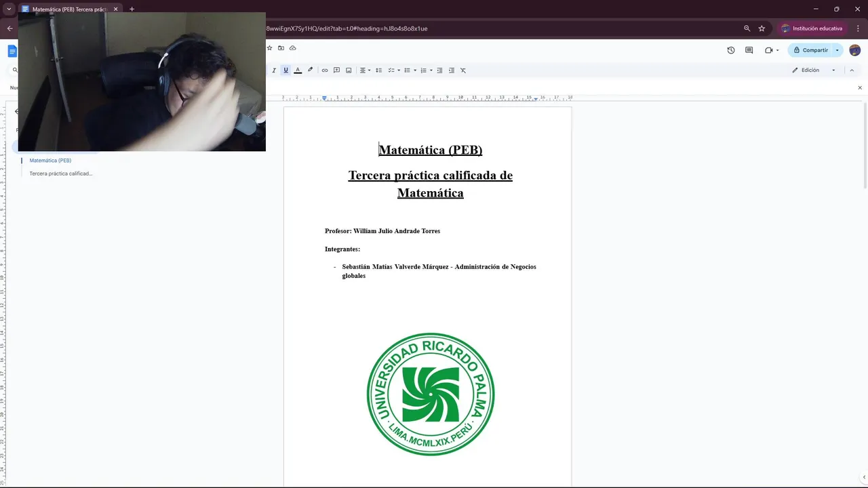Image resolution: width=868 pixels, height=488 pixels.
Task: Start a Meet call with camera icon
Action: (768, 50)
